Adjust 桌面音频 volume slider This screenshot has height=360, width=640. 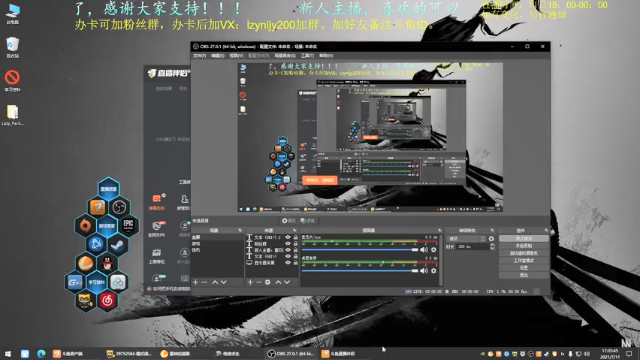click(360, 270)
